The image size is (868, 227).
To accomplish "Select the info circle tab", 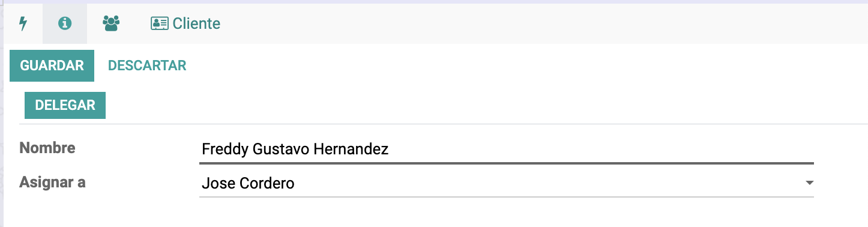I will pos(65,23).
